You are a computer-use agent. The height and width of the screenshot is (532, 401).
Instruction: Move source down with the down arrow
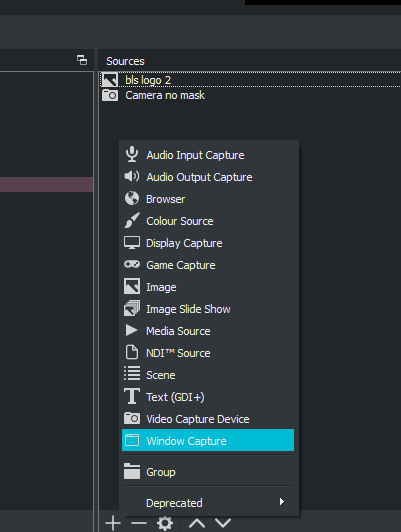click(x=223, y=523)
